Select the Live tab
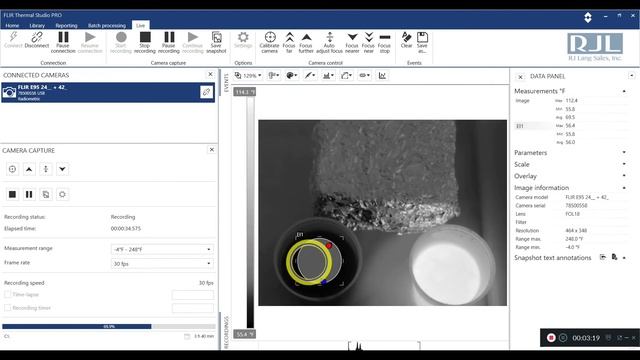This screenshot has width=640, height=360. (140, 25)
